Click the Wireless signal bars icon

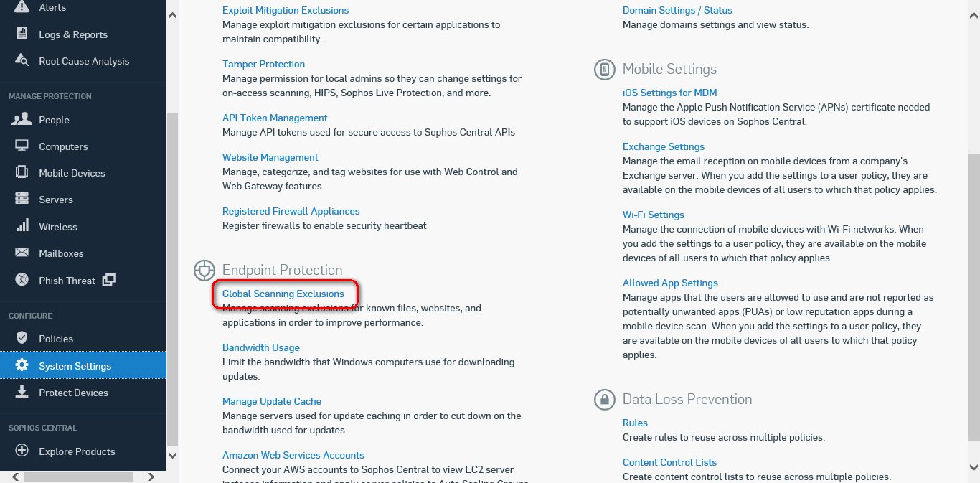(x=22, y=226)
